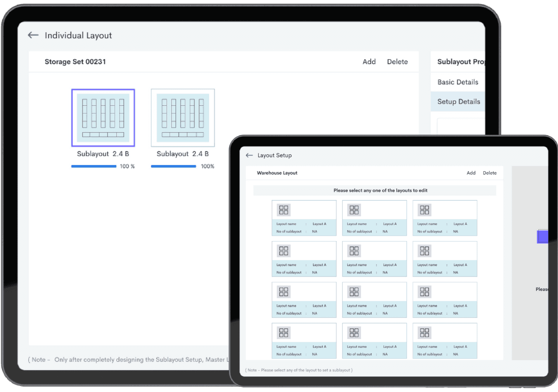Click the back arrow beside Layout Setup

pyautogui.click(x=249, y=155)
